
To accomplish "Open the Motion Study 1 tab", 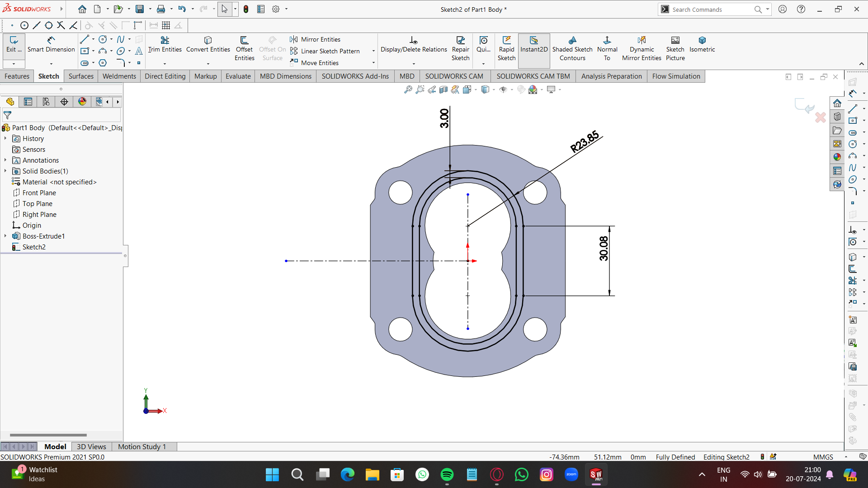I will point(142,446).
